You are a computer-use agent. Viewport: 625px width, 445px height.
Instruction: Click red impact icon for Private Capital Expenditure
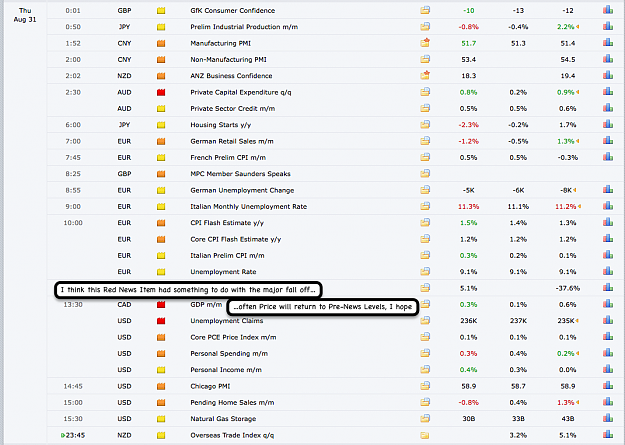[161, 92]
